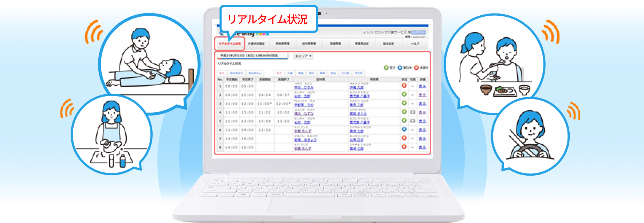
Task: Open the 表示 detail link in row 3
Action: point(422,103)
